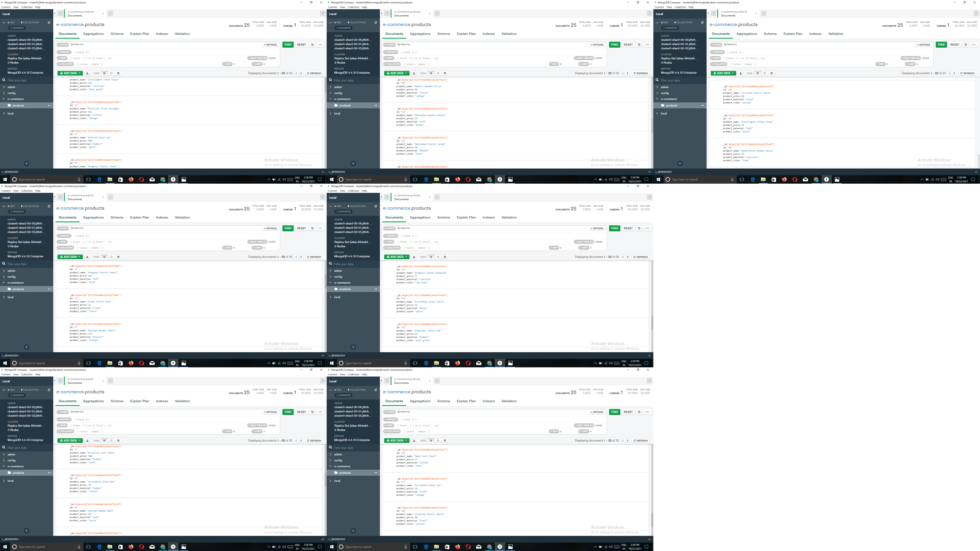Switch to JSON view in window listing Ergonomic Cotton Hat
Viewport: 980px width, 551px height.
438,257
